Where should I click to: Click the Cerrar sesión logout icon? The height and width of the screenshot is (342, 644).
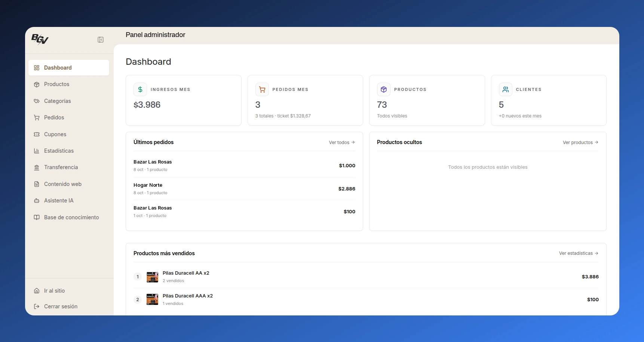point(37,306)
